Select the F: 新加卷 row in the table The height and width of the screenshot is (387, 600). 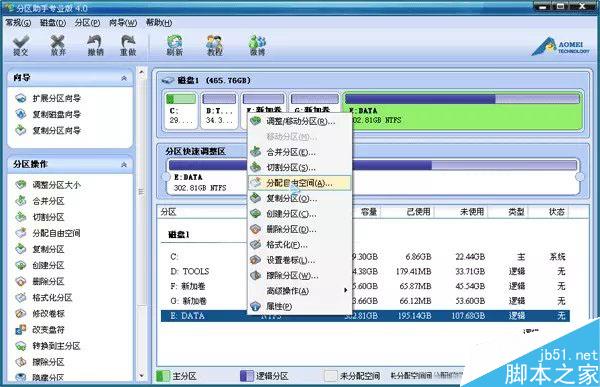[365, 286]
